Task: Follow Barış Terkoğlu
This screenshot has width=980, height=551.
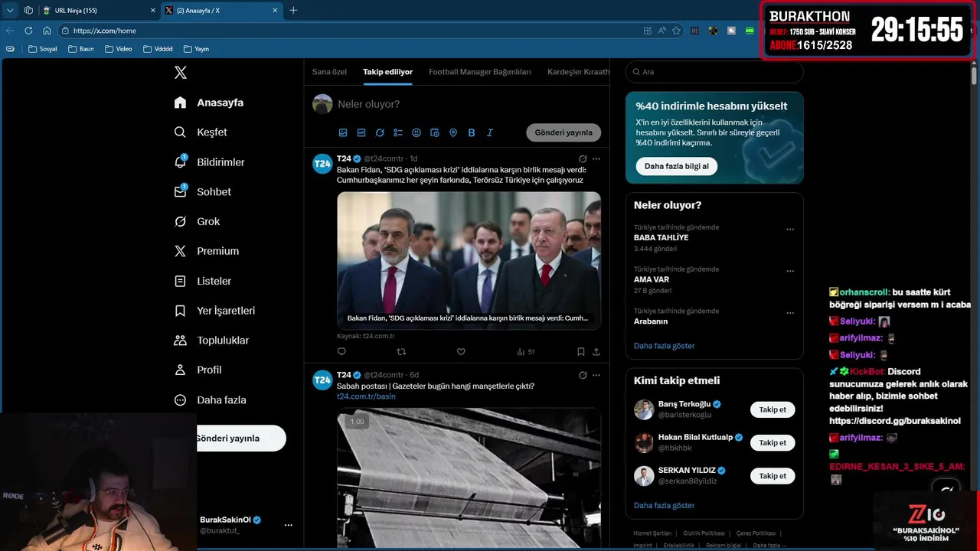Action: 773,409
